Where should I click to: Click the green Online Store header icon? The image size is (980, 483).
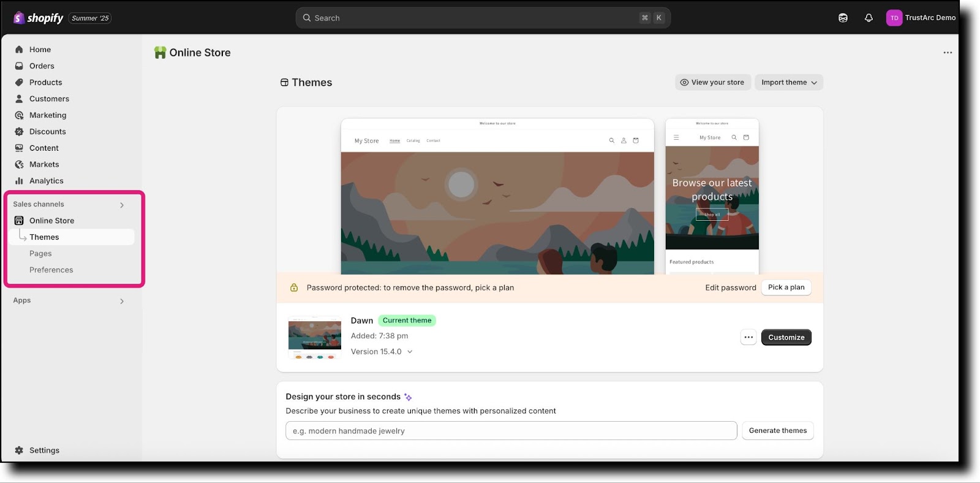(x=160, y=53)
